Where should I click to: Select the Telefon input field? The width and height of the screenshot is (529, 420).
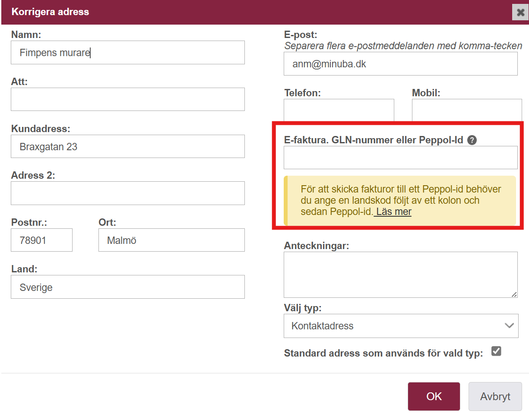(339, 111)
